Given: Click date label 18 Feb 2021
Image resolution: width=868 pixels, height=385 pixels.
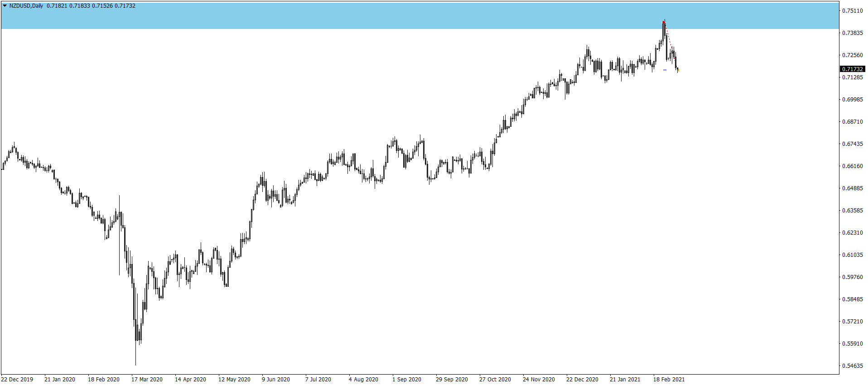Looking at the screenshot, I should (x=669, y=379).
